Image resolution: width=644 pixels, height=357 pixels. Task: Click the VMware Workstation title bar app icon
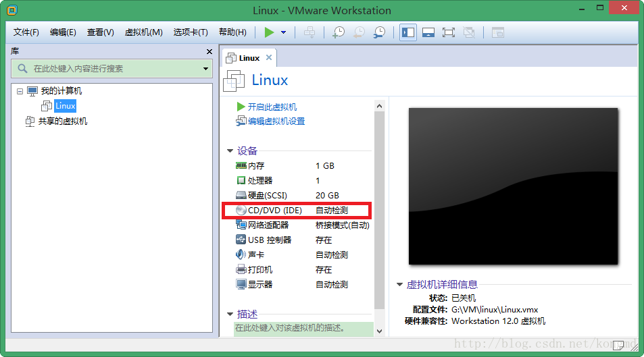tap(12, 10)
